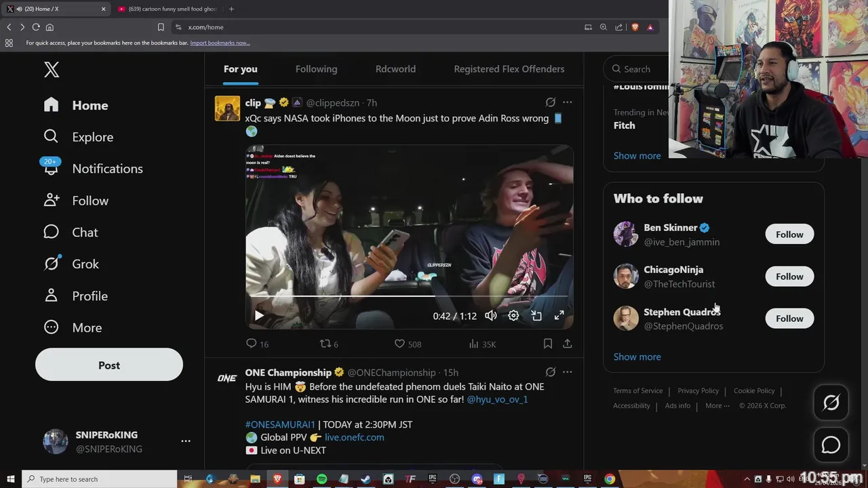The height and width of the screenshot is (488, 868).
Task: Switch to the YouTube cartoon funny smell tab
Action: point(167,9)
